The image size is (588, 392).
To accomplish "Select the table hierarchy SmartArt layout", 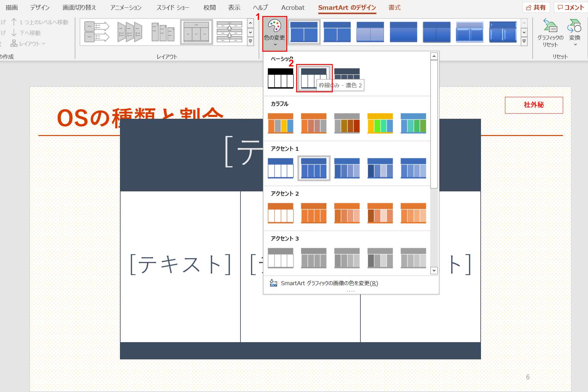I will click(x=197, y=32).
